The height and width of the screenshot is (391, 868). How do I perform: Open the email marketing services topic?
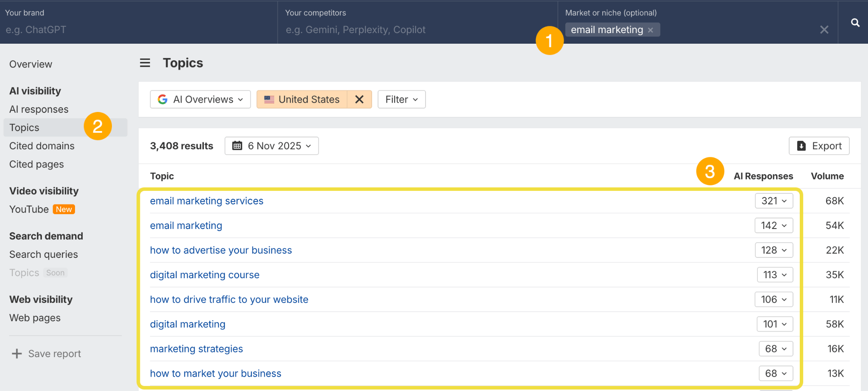(x=206, y=201)
